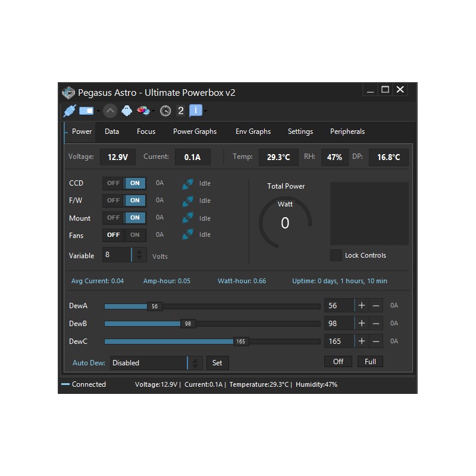Click the DewB slider handle at 98
476x476 pixels.
click(188, 324)
